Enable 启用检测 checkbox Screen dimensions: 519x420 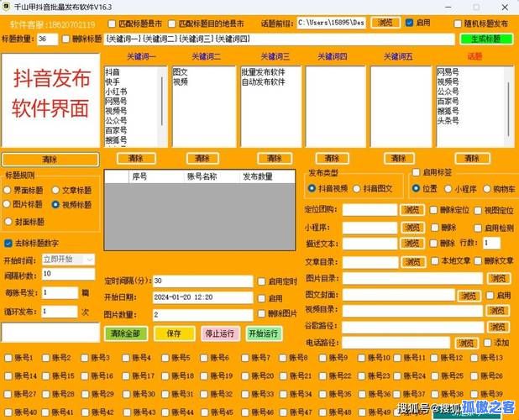(x=478, y=228)
